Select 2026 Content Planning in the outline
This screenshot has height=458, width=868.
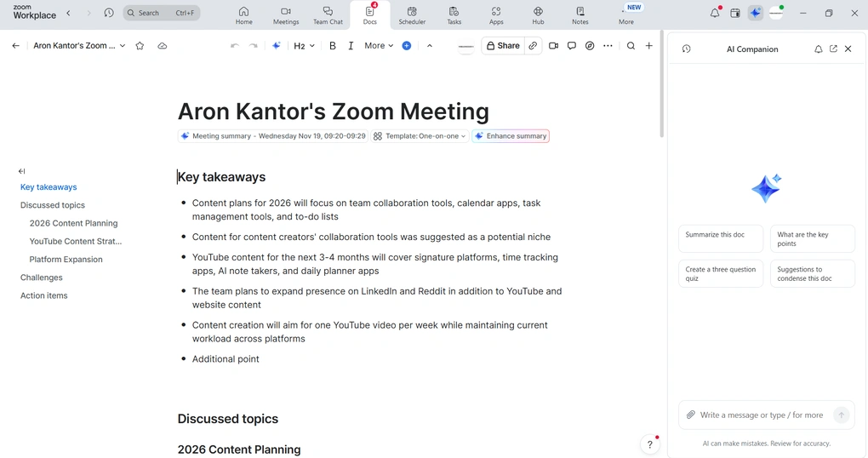[x=74, y=223]
